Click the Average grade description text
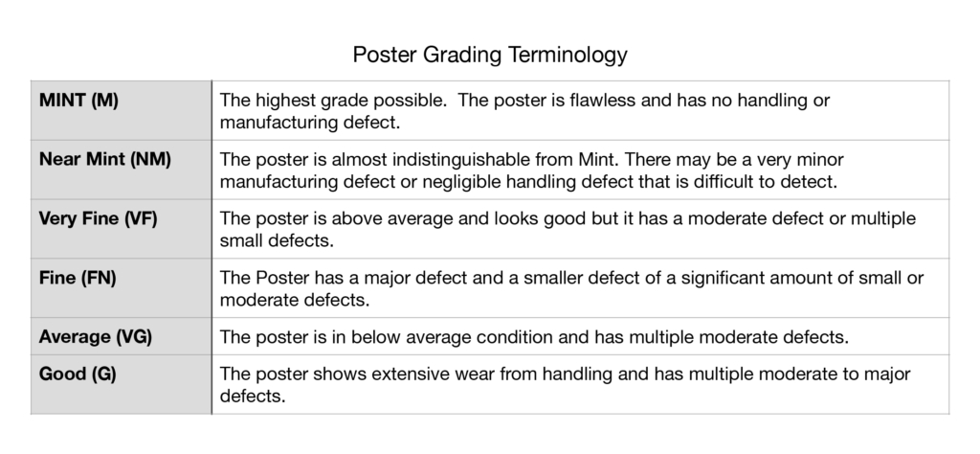 click(x=534, y=337)
